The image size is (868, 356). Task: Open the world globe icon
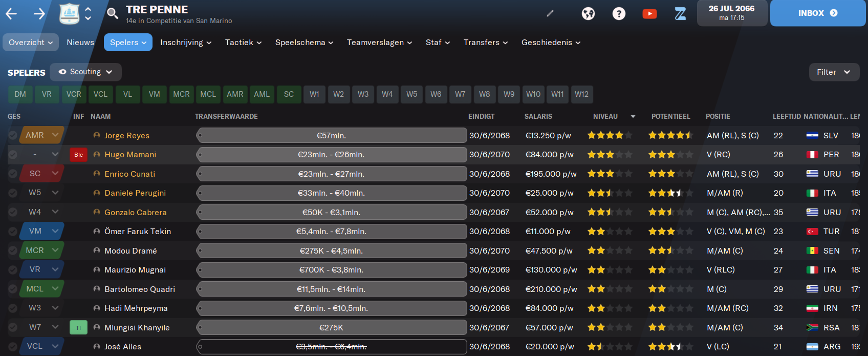[588, 13]
